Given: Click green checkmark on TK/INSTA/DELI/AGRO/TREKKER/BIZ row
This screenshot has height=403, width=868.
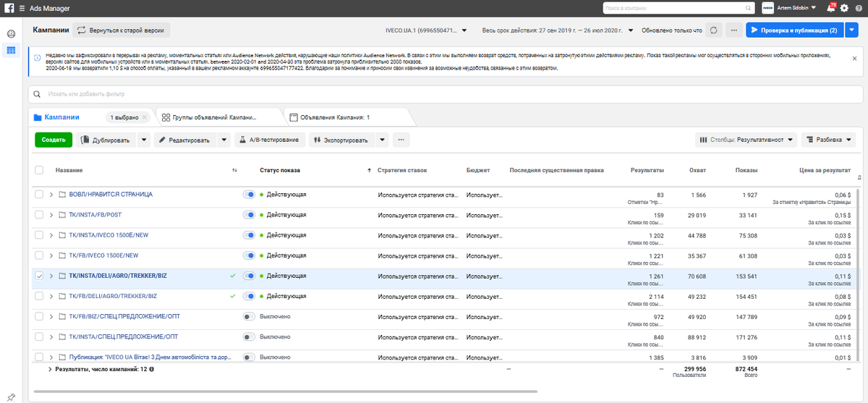Looking at the screenshot, I should 233,276.
